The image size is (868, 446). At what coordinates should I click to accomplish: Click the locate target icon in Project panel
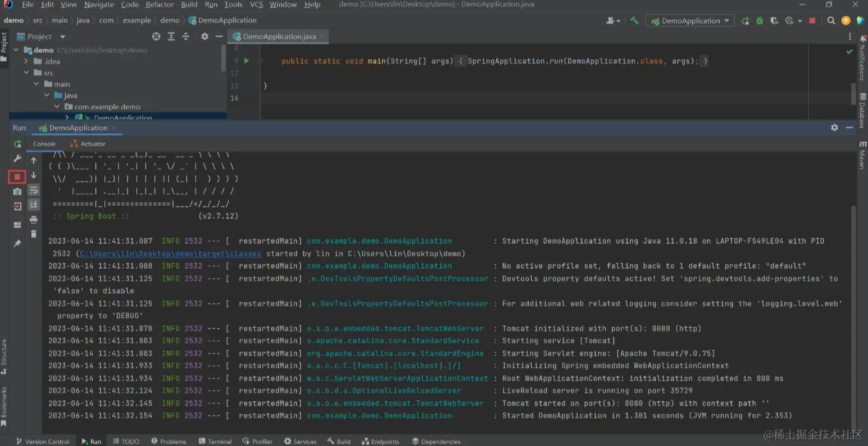click(x=156, y=37)
